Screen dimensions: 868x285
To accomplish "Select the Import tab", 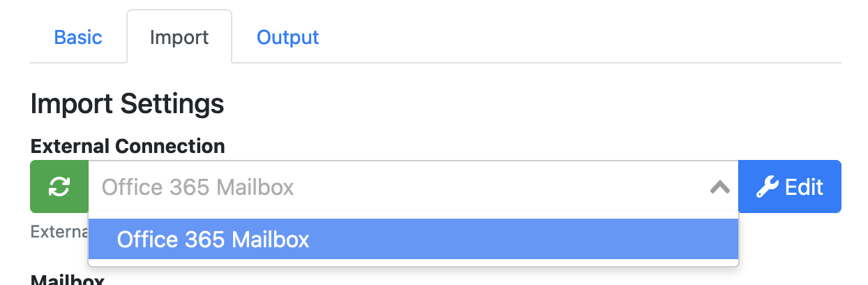I will pos(179,37).
